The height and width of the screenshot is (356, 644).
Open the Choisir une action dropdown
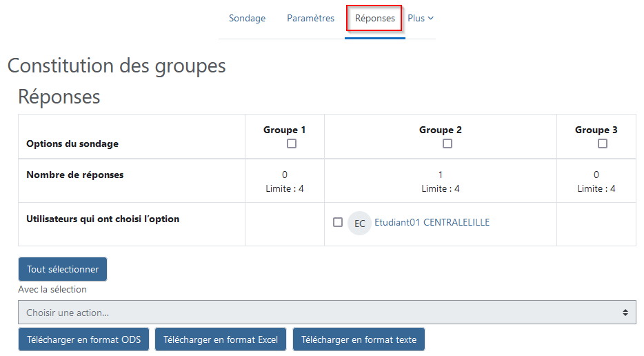[x=327, y=313]
